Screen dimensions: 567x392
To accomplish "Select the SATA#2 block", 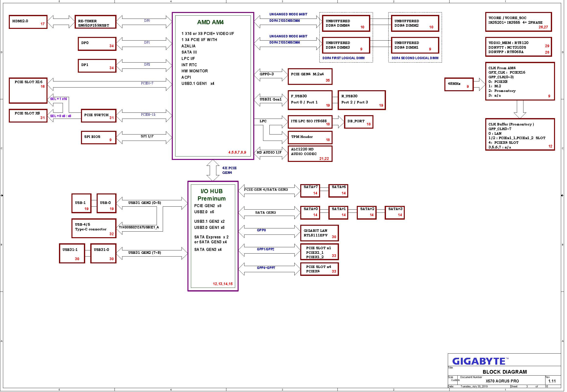I will pos(367,213).
